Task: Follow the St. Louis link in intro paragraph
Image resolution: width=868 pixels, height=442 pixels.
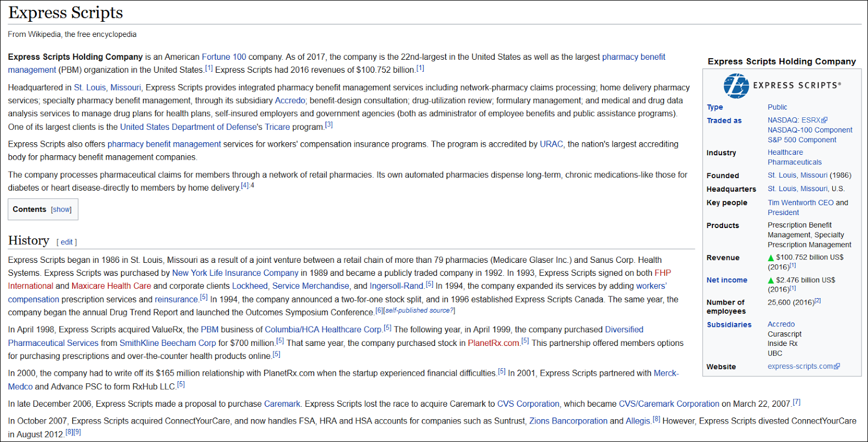Action: point(90,87)
